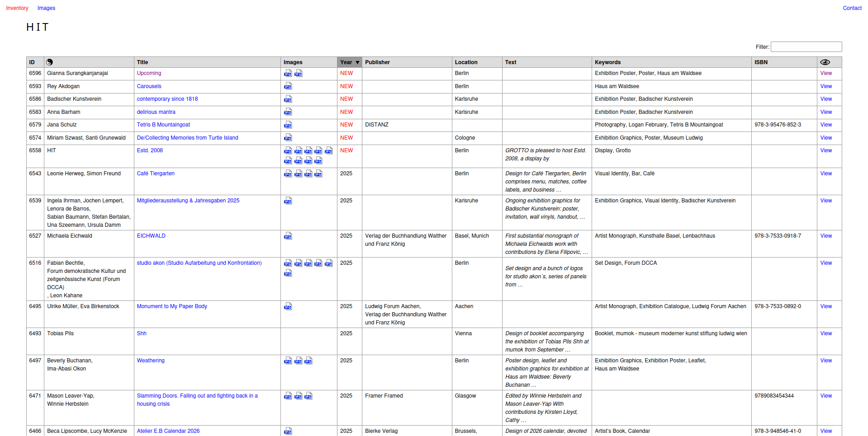Open the Contact link
The width and height of the screenshot is (868, 436).
852,8
